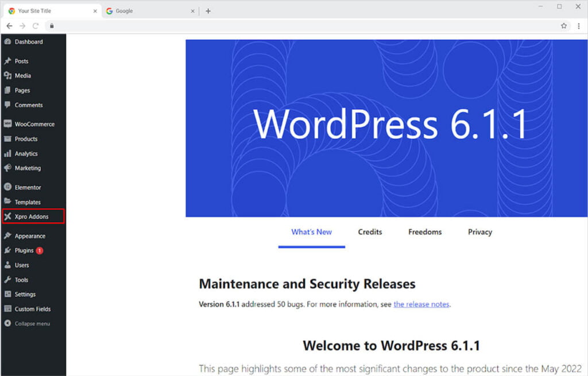Open Plugins menu with update badge
Viewport: 588px width, 376px height.
(24, 251)
